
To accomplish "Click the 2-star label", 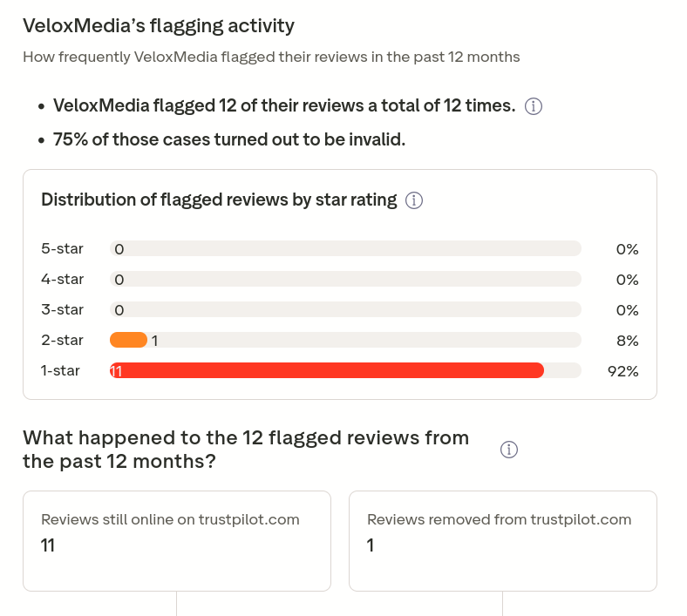I will coord(62,340).
